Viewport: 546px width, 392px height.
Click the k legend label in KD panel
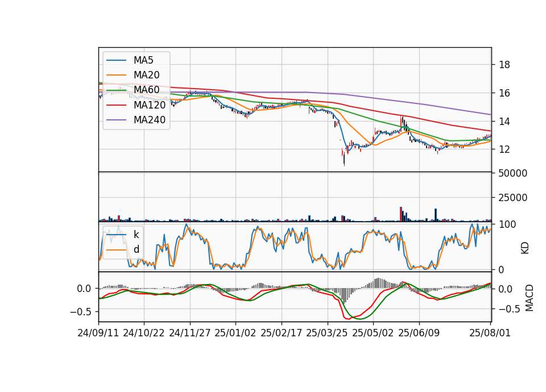[136, 235]
